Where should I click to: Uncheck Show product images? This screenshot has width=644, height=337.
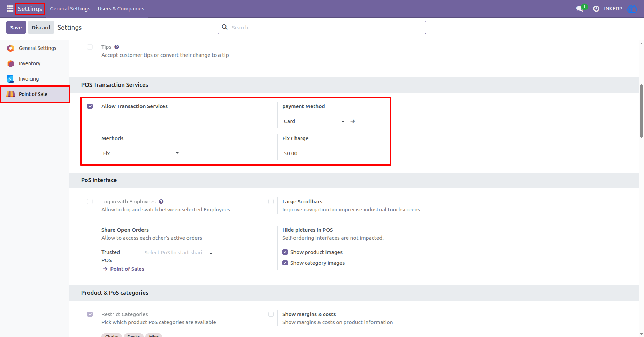(x=285, y=252)
